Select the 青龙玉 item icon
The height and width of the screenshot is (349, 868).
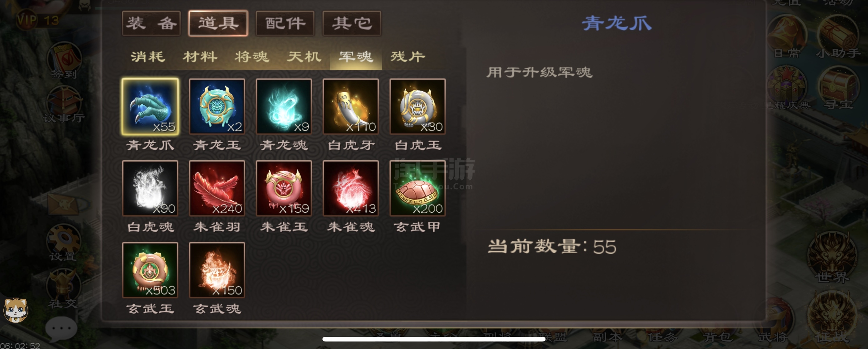point(217,107)
